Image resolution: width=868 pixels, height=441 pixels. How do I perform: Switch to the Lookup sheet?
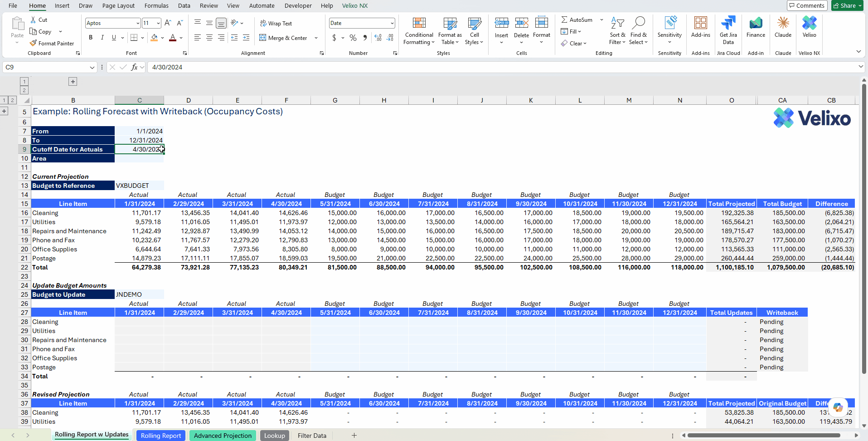pyautogui.click(x=275, y=436)
